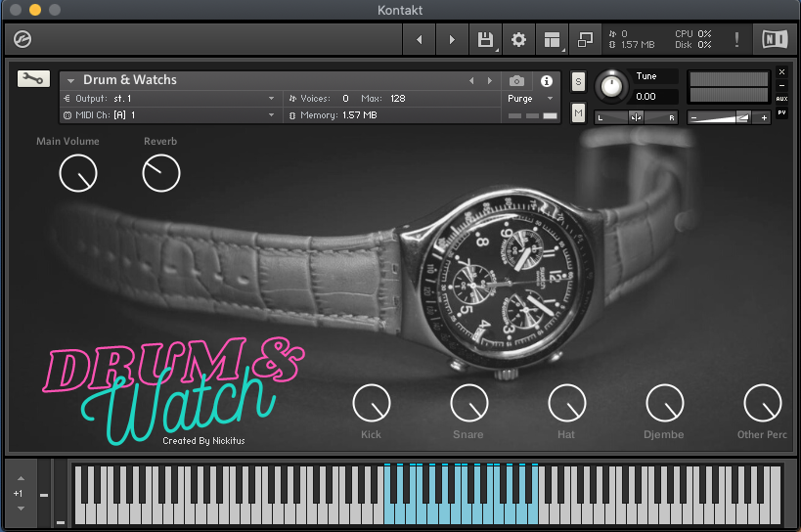This screenshot has width=801, height=532.
Task: Click the pitch bend wheel strip
Action: point(44,494)
